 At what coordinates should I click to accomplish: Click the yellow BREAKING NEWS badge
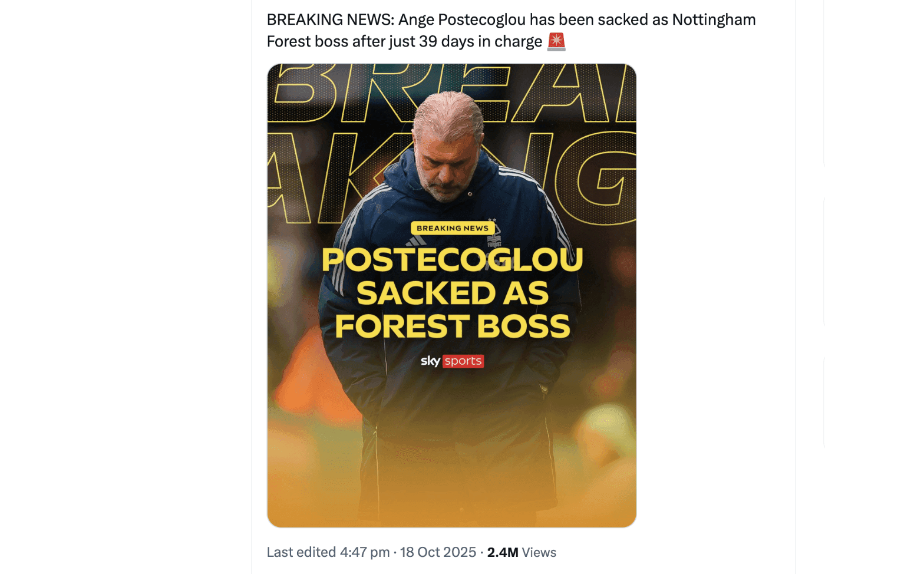click(452, 228)
